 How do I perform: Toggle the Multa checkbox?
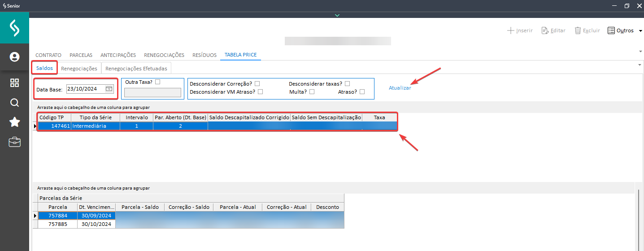pos(312,92)
